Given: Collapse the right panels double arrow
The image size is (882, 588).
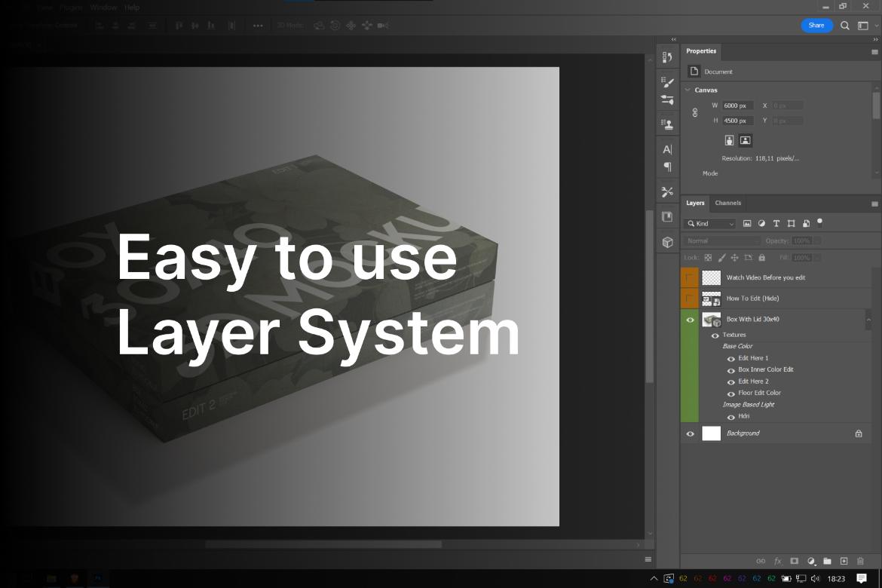Looking at the screenshot, I should tap(875, 39).
